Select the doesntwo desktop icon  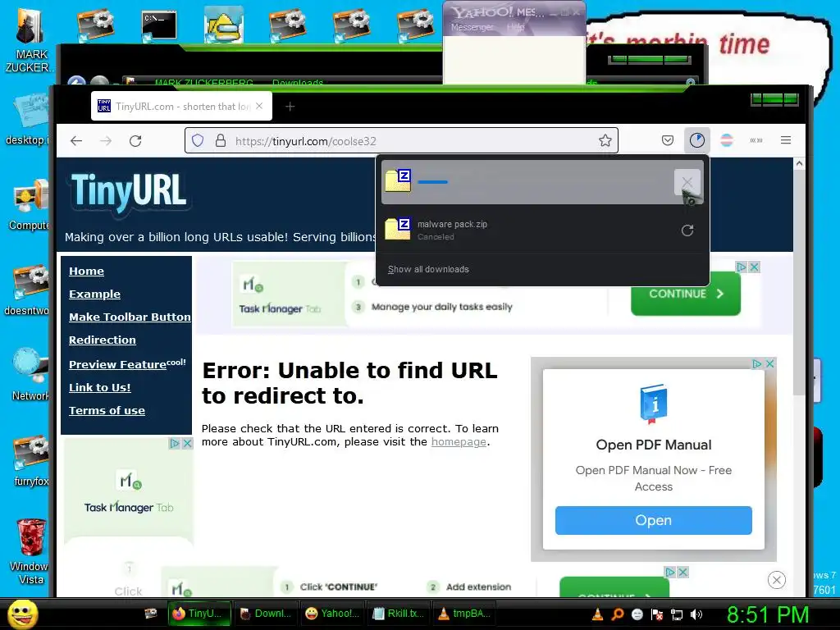28,290
